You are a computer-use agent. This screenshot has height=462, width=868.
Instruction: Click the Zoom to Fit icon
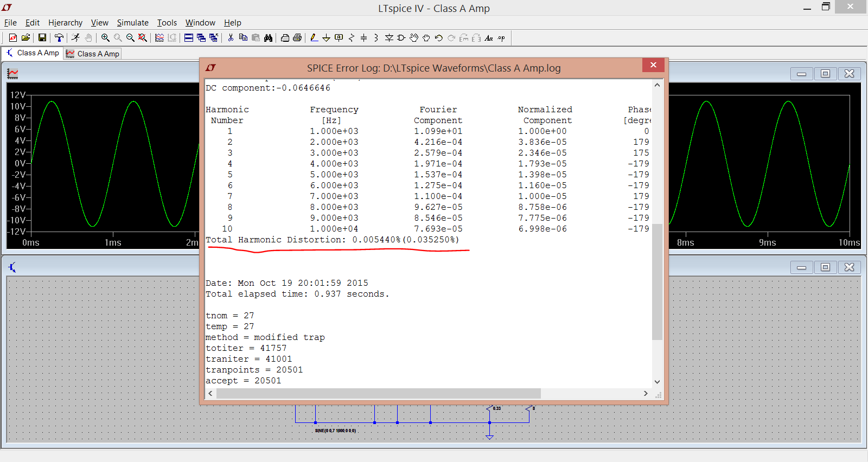click(x=143, y=37)
